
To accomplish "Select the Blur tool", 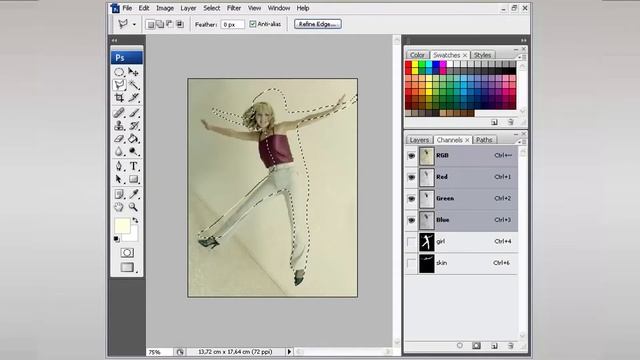I will point(119,151).
